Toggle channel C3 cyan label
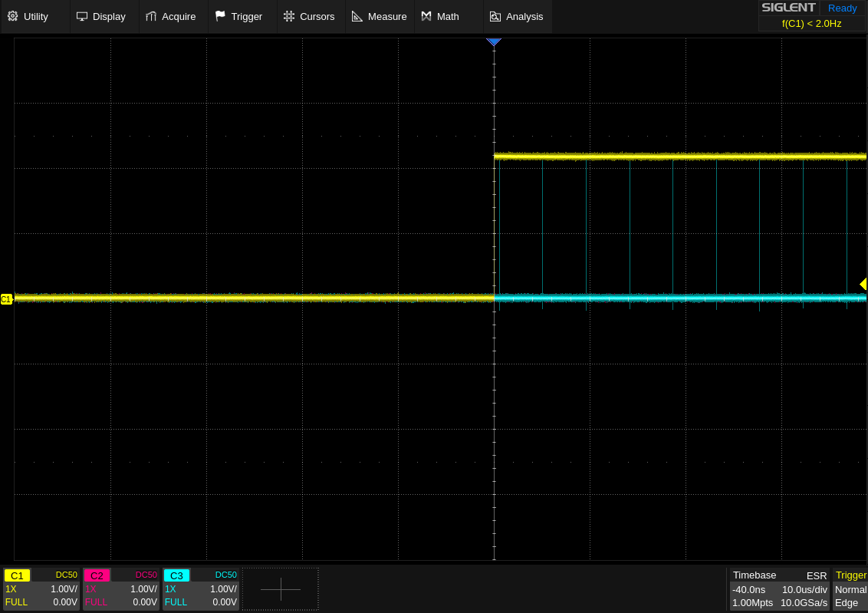868x613 pixels. click(x=176, y=575)
